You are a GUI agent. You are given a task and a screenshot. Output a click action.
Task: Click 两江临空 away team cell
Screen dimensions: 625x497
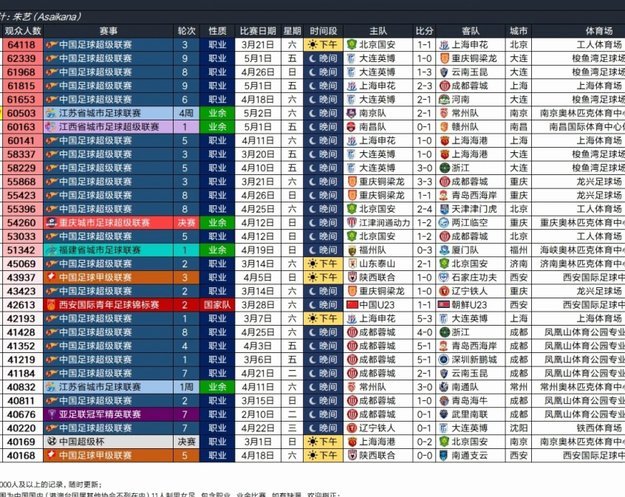click(x=470, y=222)
